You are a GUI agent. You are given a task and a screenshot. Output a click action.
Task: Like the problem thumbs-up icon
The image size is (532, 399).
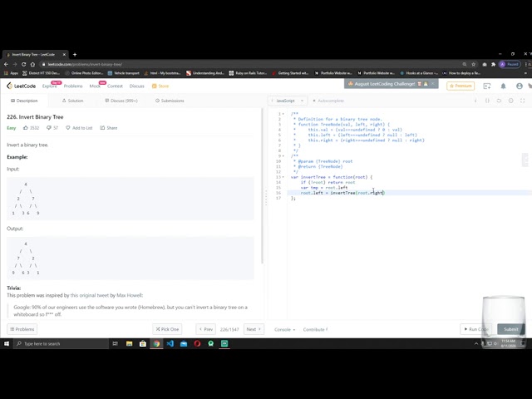[x=26, y=128]
